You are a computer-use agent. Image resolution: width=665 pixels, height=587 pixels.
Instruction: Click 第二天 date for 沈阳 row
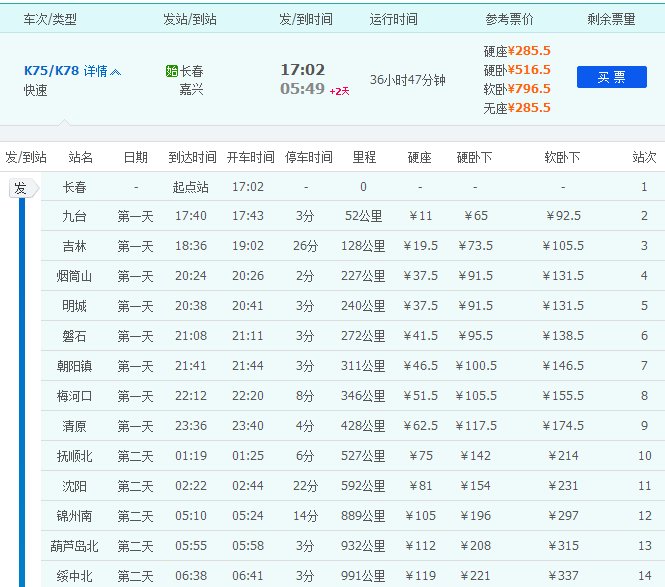point(135,486)
